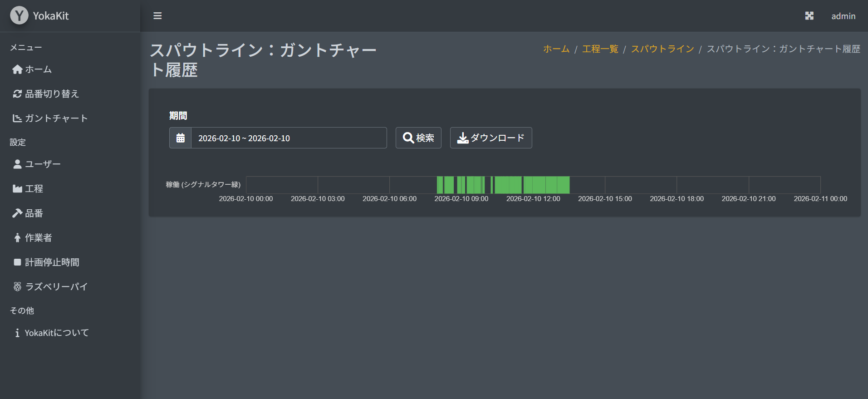Click the ダウンロード button
Screen dimensions: 868x399
pyautogui.click(x=490, y=138)
